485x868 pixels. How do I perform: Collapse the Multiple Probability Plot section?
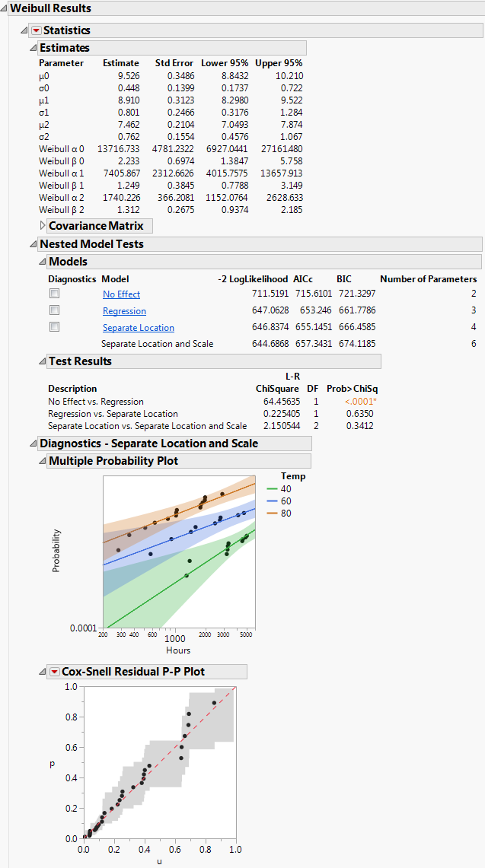coord(43,461)
